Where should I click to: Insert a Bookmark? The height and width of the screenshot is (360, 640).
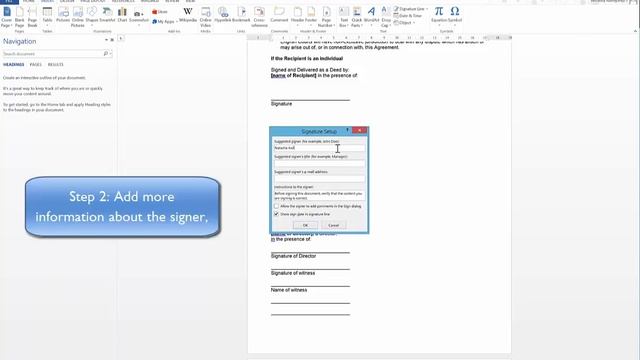(241, 15)
